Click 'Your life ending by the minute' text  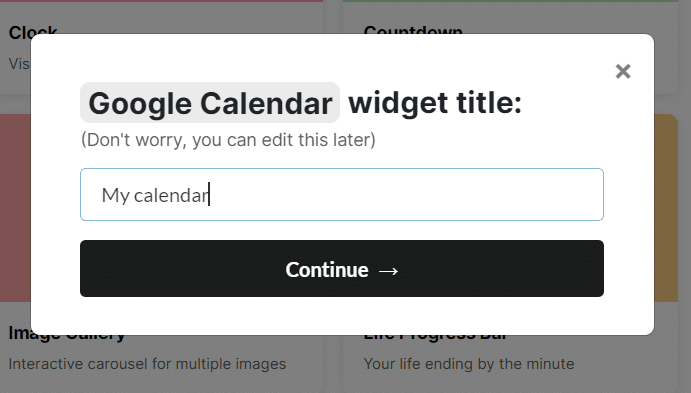point(469,364)
